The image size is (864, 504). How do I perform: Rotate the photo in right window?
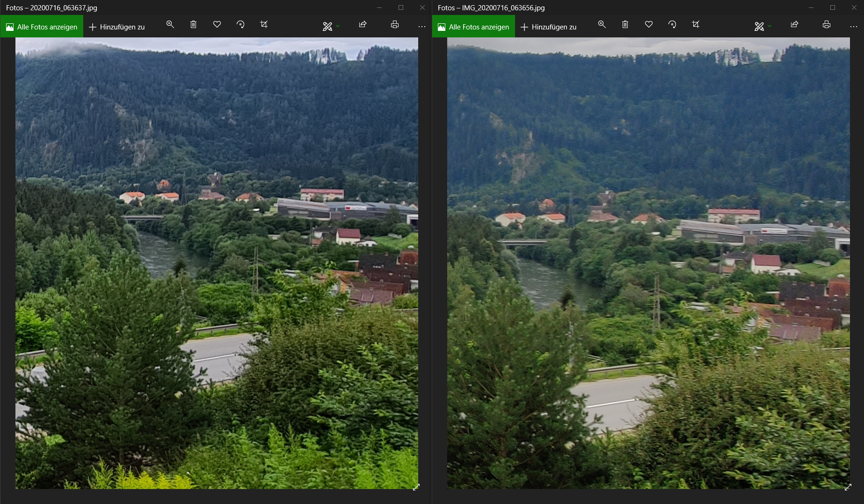[x=672, y=24]
